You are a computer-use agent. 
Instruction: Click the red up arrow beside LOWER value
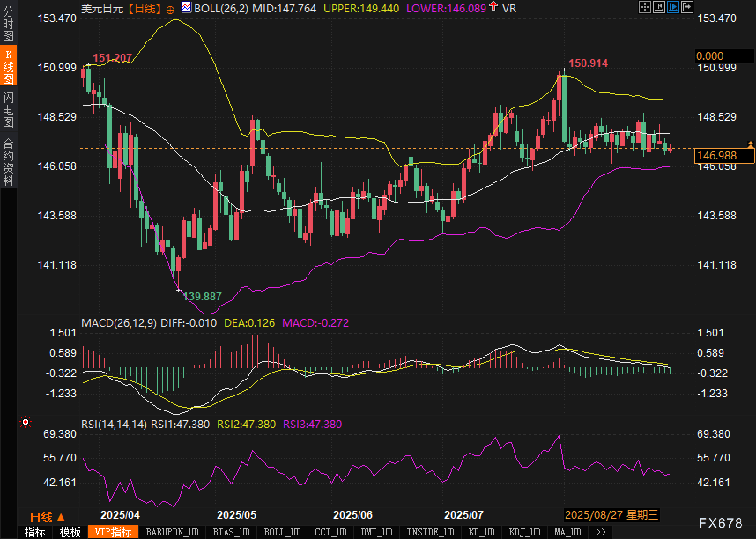coord(494,7)
